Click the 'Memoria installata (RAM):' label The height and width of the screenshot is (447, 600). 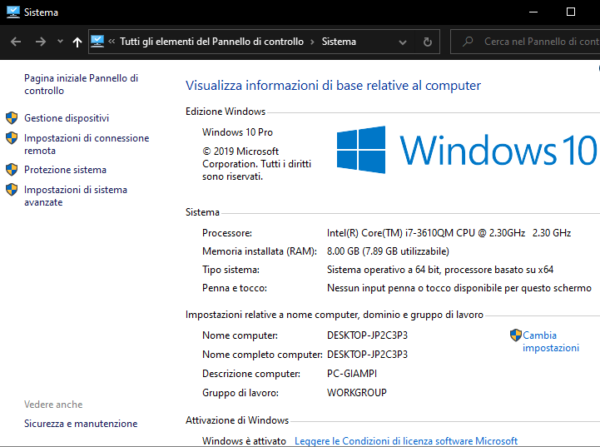259,251
